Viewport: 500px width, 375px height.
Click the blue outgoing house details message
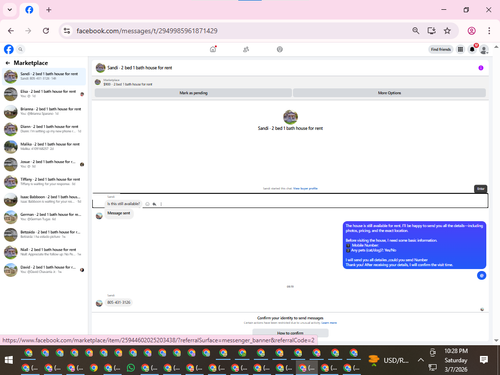click(414, 245)
